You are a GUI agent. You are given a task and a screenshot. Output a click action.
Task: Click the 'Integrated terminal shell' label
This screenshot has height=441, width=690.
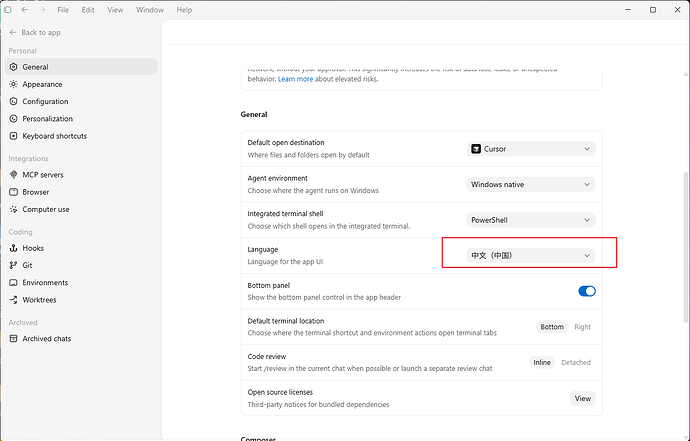(285, 214)
